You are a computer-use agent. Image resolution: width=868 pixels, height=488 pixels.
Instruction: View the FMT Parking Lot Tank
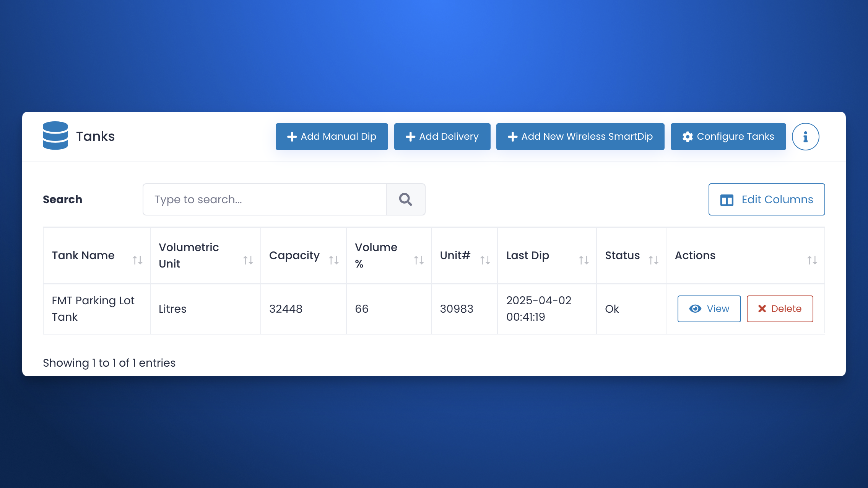(x=709, y=308)
